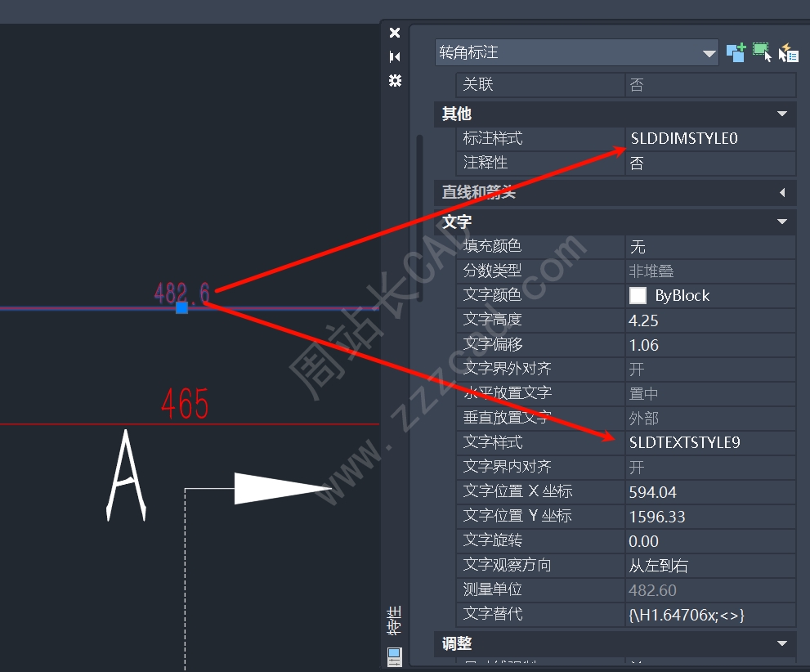Click the Select Objects icon

pyautogui.click(x=762, y=52)
